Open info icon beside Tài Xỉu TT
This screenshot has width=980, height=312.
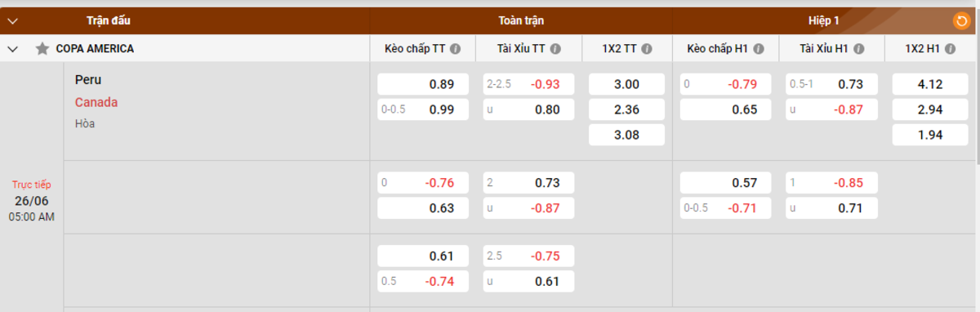(555, 49)
